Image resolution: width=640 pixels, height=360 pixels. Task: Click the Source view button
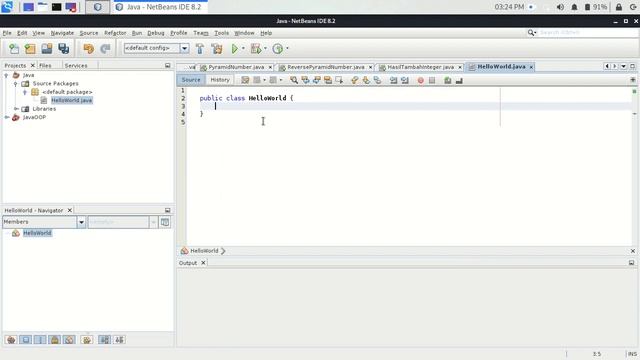click(x=191, y=80)
